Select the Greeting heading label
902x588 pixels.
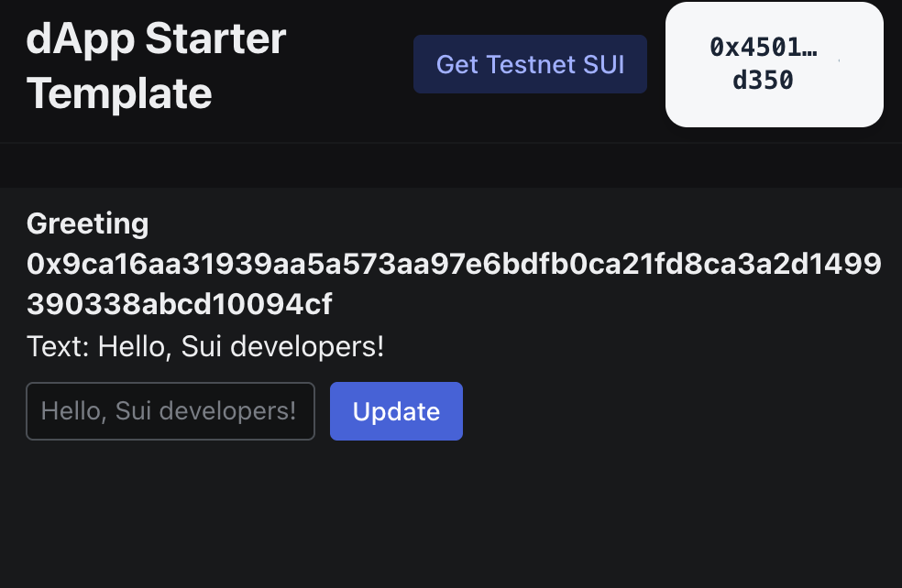pyautogui.click(x=87, y=223)
